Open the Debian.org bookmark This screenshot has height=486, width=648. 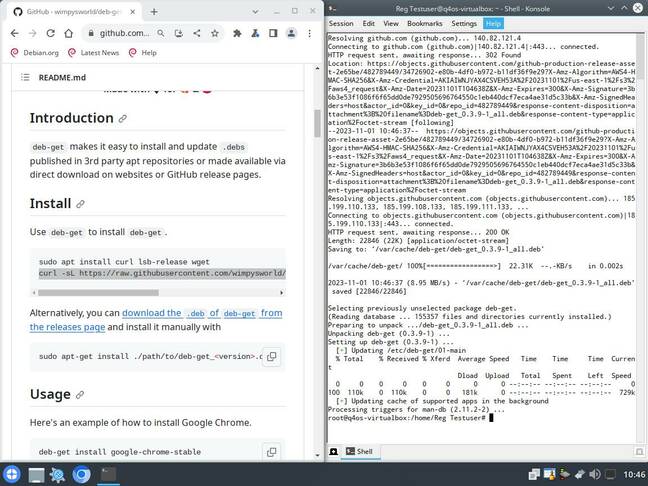pos(35,53)
